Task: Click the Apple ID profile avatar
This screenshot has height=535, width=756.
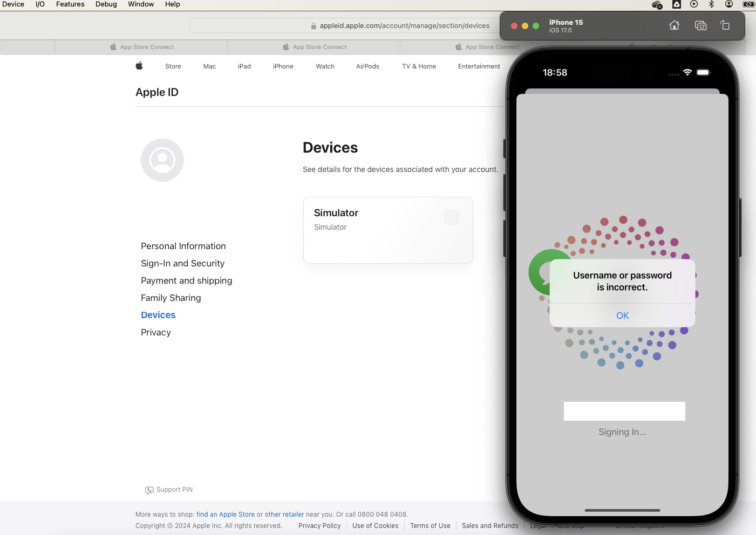Action: (x=162, y=160)
